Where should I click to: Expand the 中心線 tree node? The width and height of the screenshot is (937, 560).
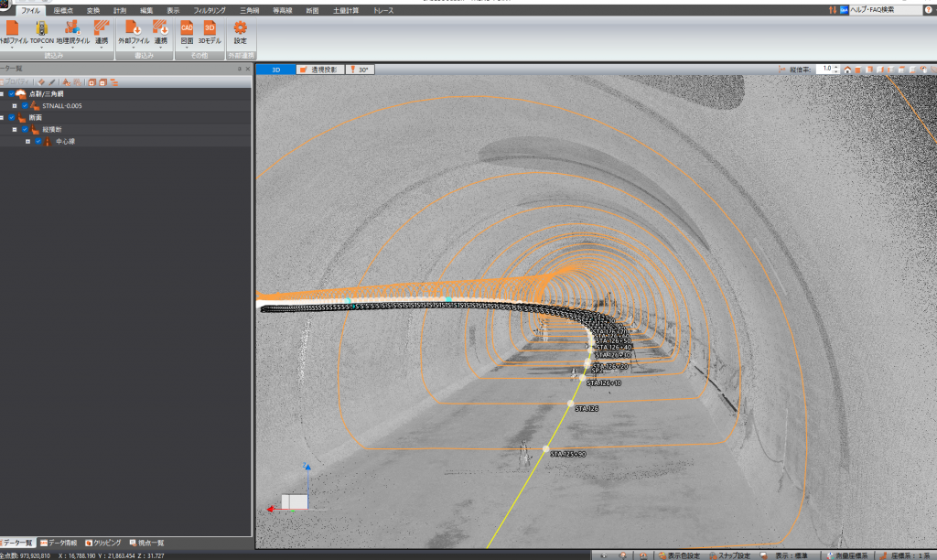pos(27,142)
